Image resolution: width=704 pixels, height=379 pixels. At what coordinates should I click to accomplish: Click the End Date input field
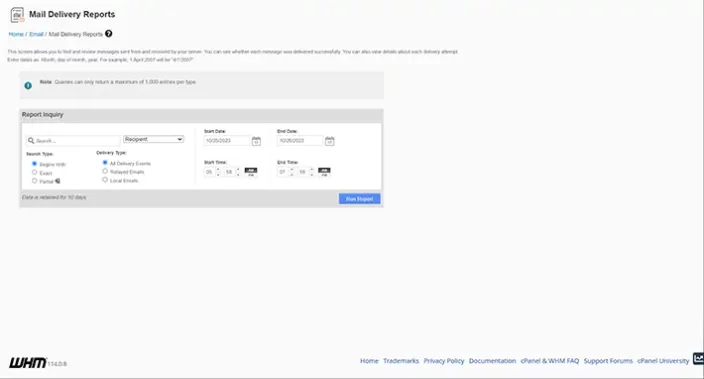pyautogui.click(x=300, y=141)
